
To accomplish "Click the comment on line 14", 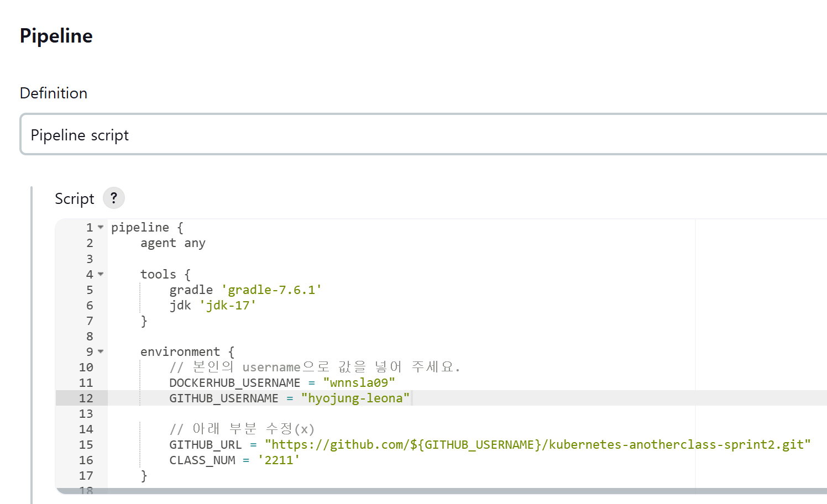I will tap(242, 429).
